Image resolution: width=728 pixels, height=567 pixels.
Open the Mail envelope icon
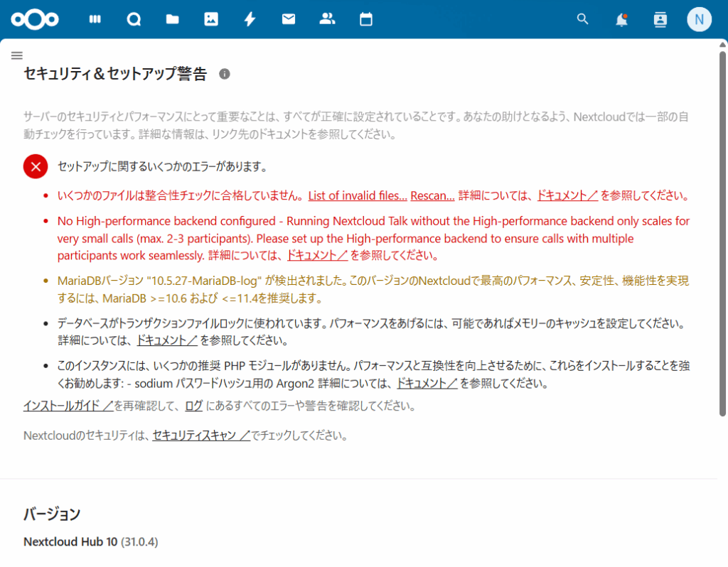[x=289, y=19]
